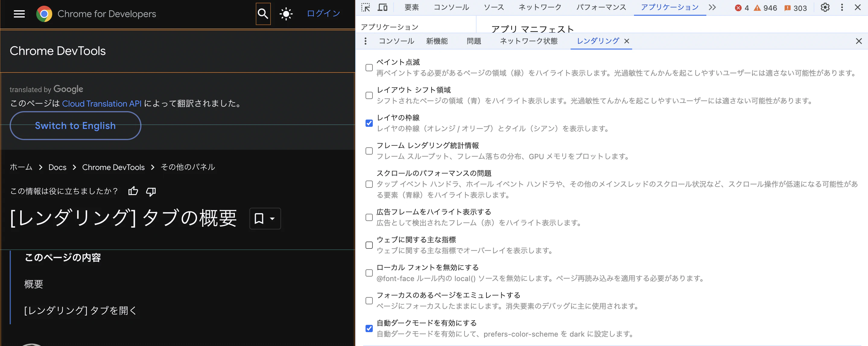The width and height of the screenshot is (868, 346).
Task: Enable ウェブに関する主な指標 checkbox
Action: tap(369, 245)
